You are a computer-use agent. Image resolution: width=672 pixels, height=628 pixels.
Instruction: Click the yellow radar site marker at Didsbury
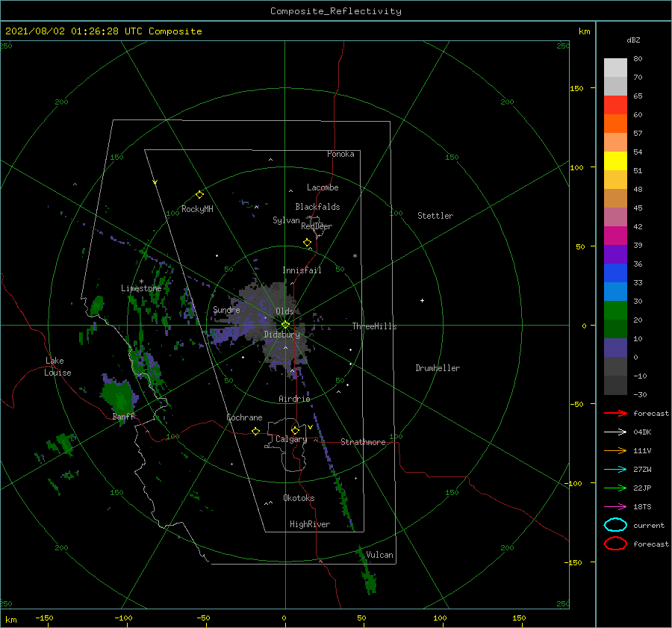285,325
